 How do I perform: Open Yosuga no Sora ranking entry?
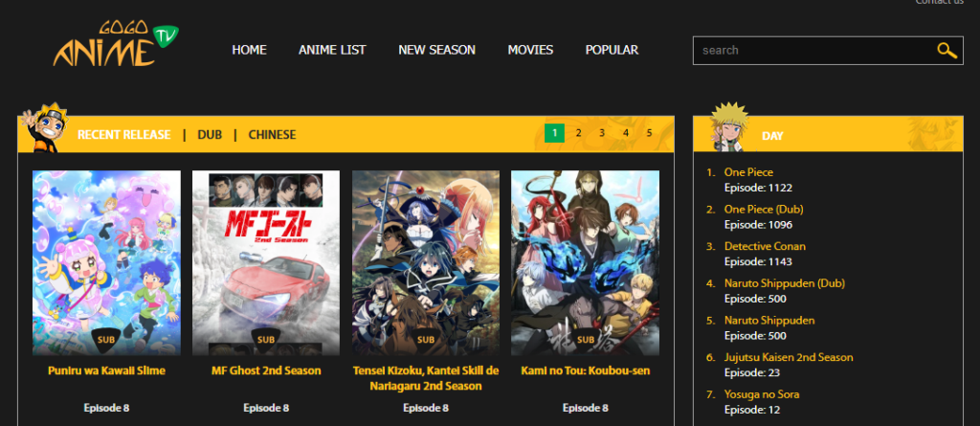click(x=761, y=394)
